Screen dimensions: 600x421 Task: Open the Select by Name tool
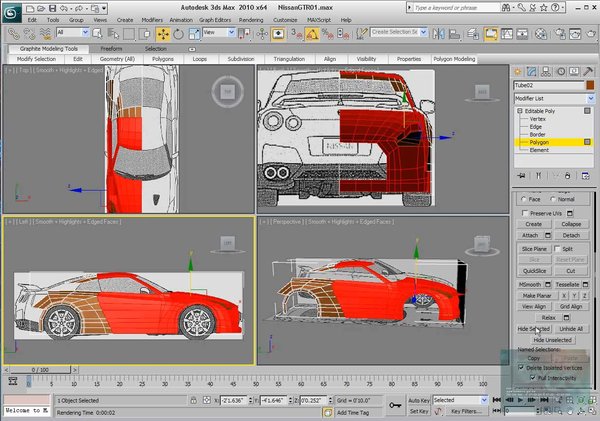click(114, 34)
